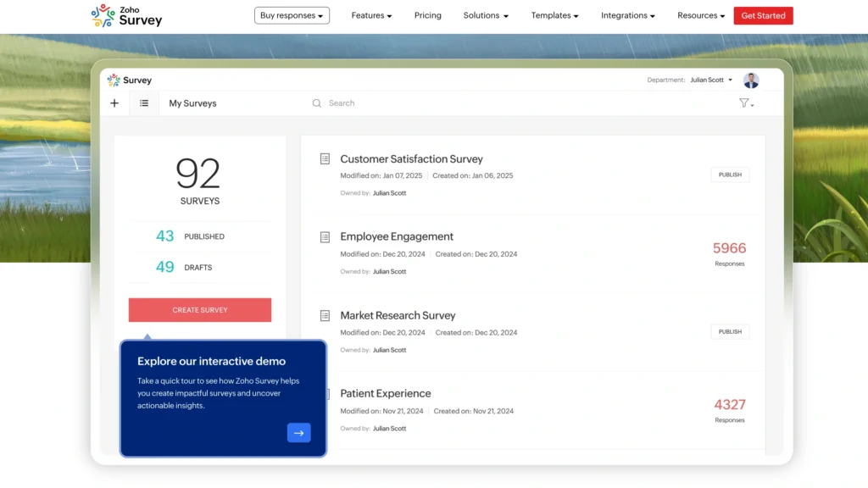Click the user profile avatar
Image resolution: width=868 pixels, height=488 pixels.
[x=751, y=80]
